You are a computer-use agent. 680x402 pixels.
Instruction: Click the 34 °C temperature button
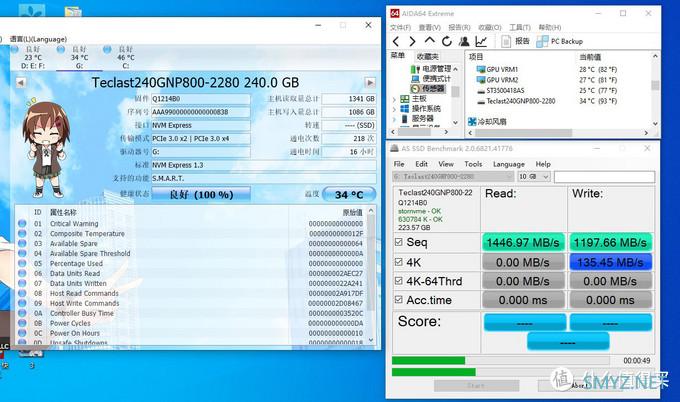point(349,195)
